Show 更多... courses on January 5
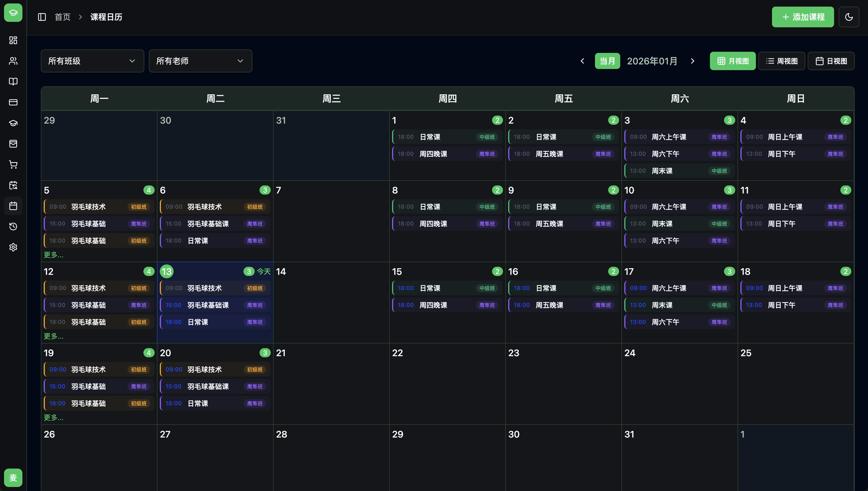 tap(53, 255)
